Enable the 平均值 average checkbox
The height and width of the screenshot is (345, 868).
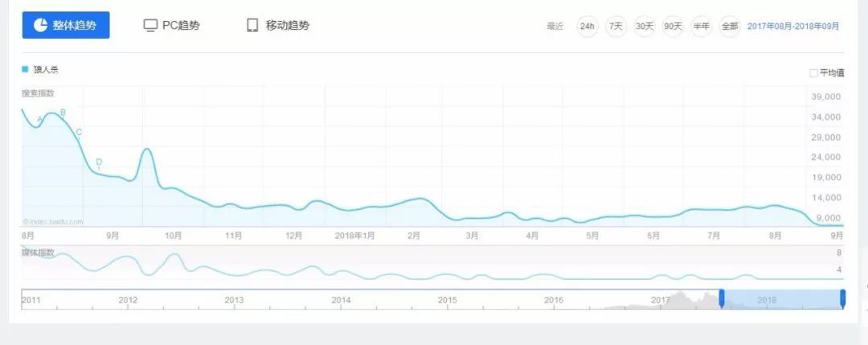[x=813, y=73]
